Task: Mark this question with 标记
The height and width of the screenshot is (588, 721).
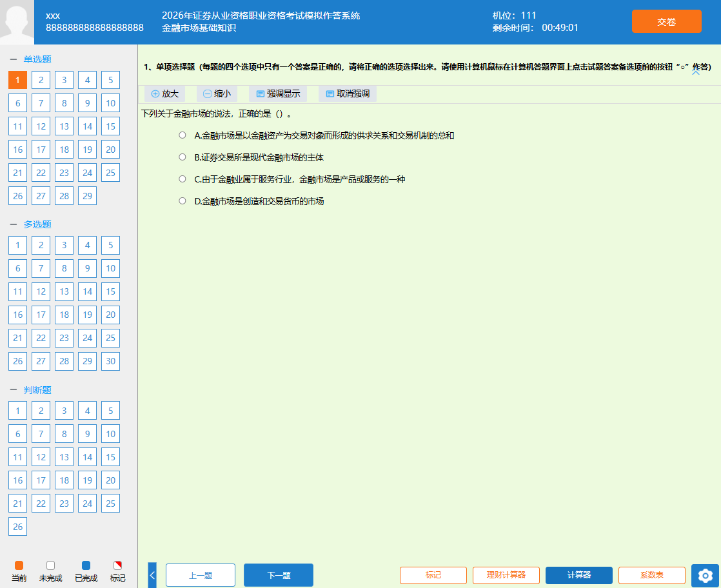Action: [x=433, y=575]
